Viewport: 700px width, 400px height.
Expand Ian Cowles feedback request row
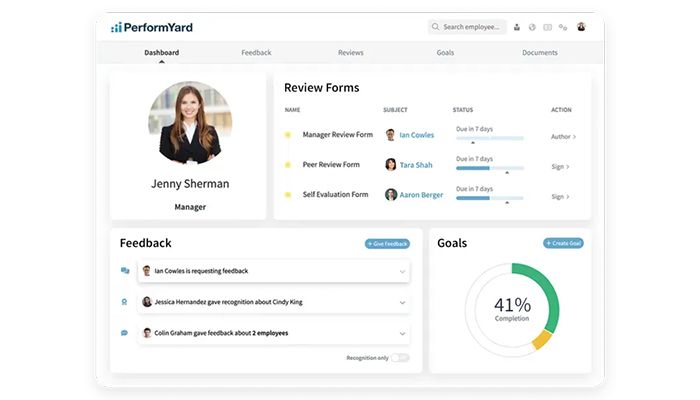pos(402,271)
